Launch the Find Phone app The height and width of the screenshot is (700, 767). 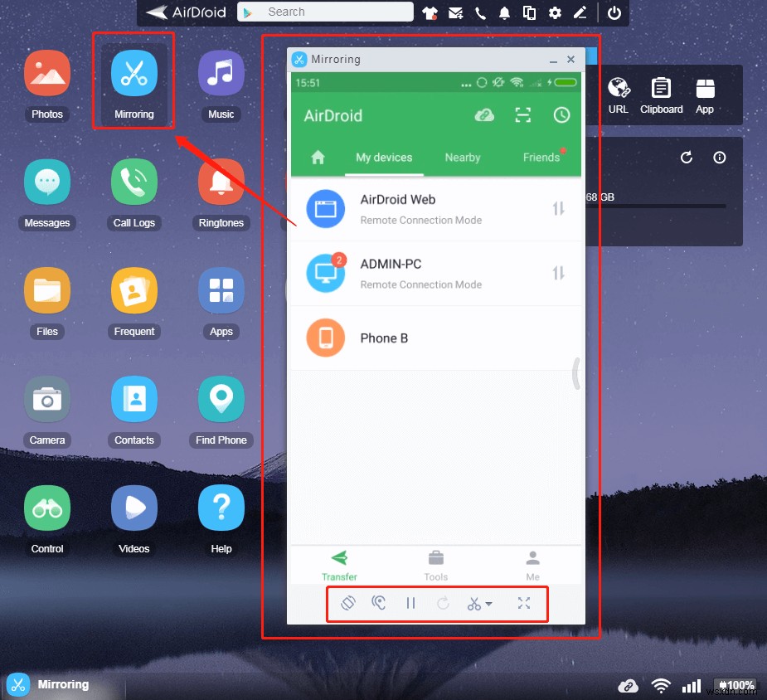221,400
